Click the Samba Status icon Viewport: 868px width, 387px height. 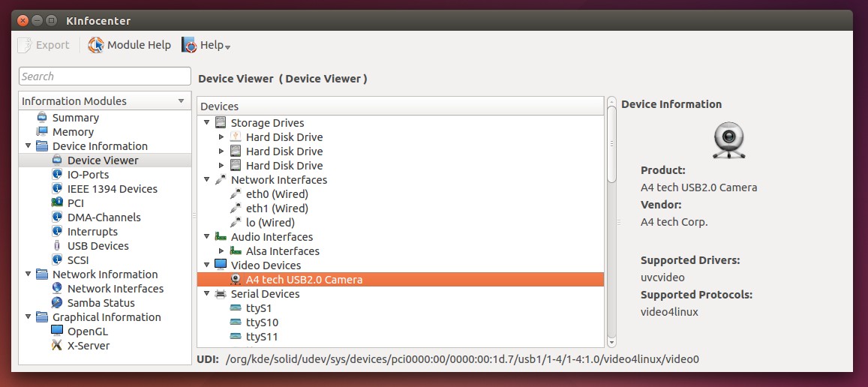coord(57,303)
